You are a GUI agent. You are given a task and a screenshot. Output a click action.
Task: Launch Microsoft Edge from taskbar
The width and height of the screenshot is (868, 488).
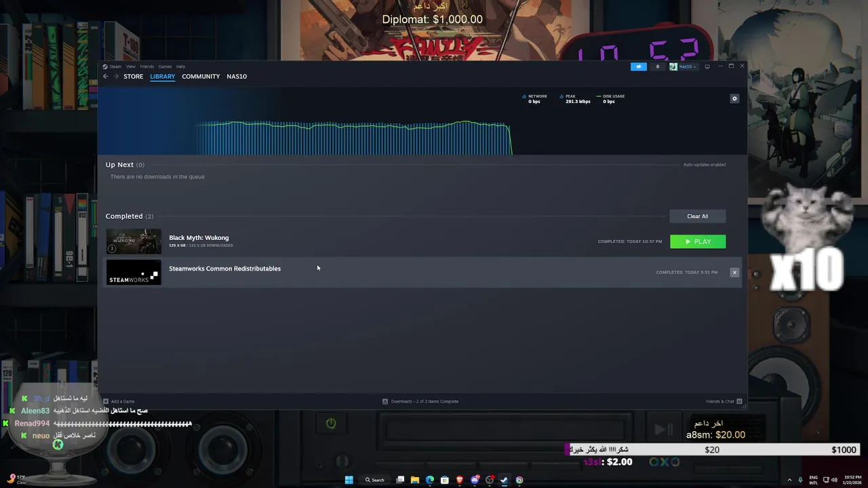point(430,480)
